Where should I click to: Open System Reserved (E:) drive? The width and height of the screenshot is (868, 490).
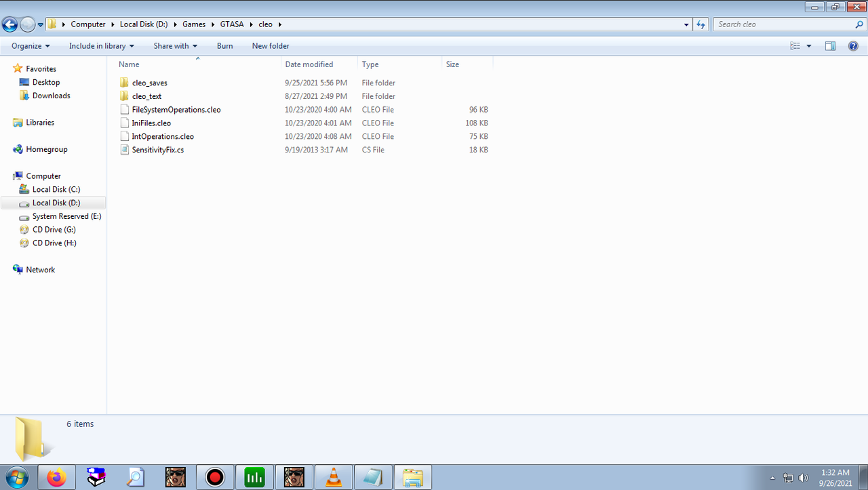[67, 216]
